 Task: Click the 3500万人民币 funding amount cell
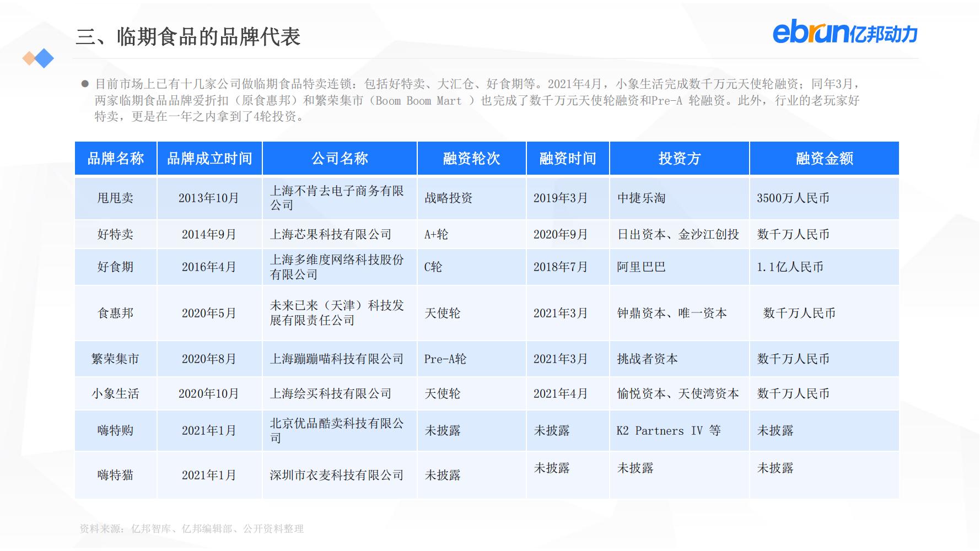pyautogui.click(x=794, y=198)
